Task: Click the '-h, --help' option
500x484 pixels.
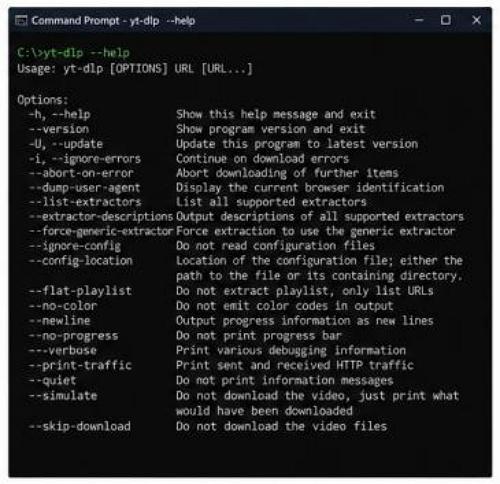Action: click(60, 114)
